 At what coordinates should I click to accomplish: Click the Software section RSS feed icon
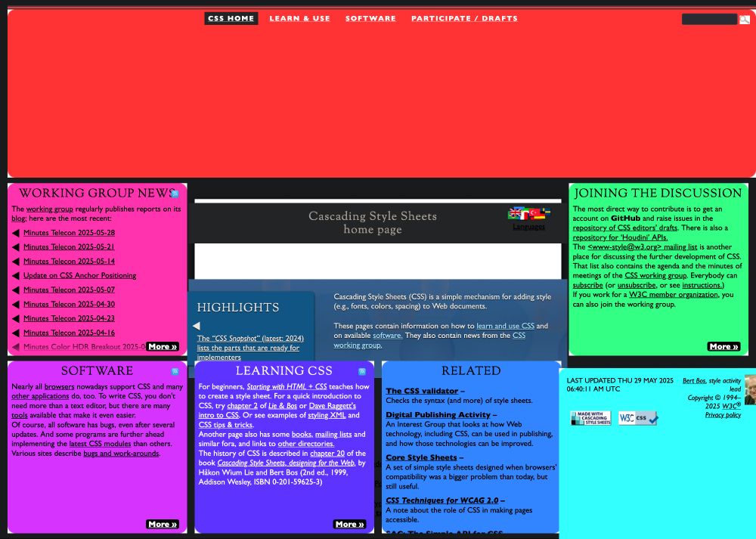click(x=175, y=371)
